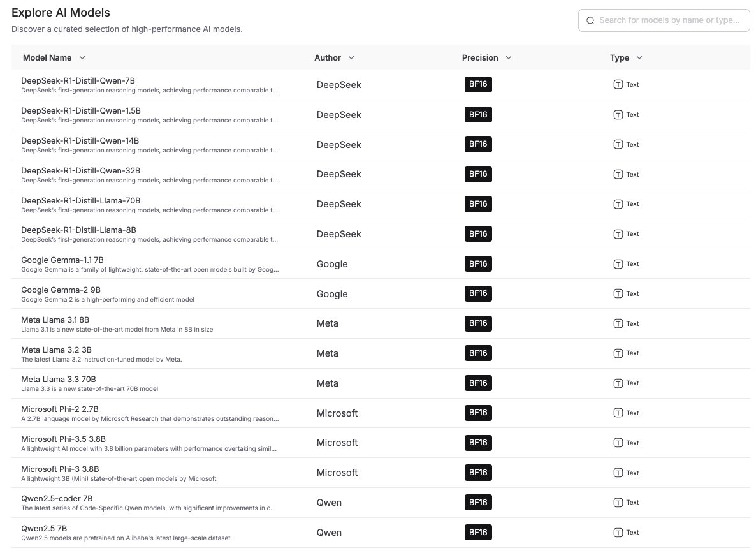This screenshot has width=756, height=553.
Task: Open the Microsoft Phi-3.5 3.8B model
Action: click(63, 439)
